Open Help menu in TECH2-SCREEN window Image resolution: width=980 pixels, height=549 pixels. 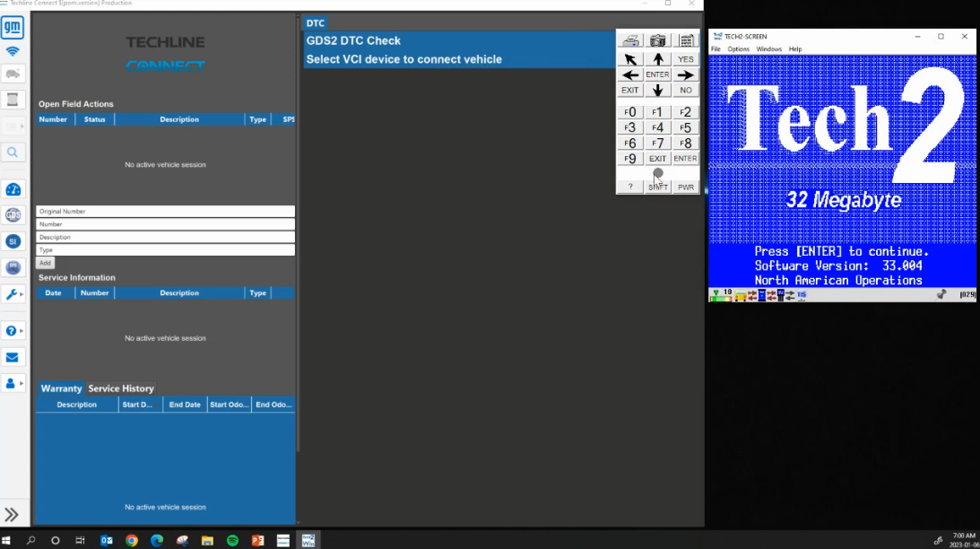click(795, 49)
